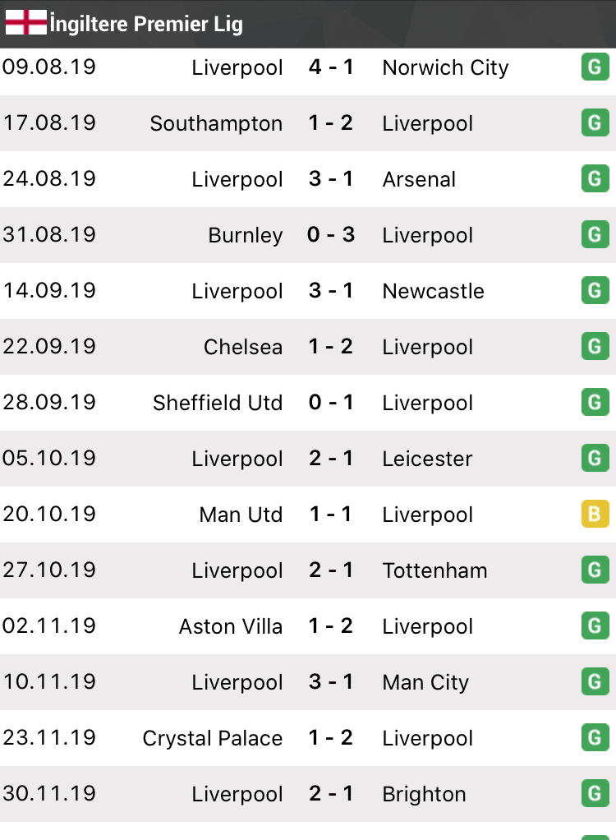
Task: Click the Sheffield Utd team name
Action: (218, 403)
